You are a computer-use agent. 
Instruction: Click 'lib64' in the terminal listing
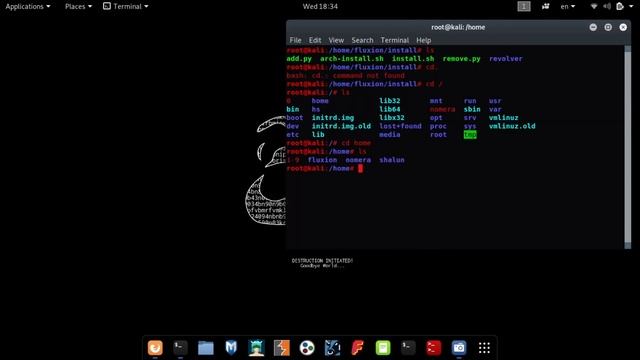[389, 109]
